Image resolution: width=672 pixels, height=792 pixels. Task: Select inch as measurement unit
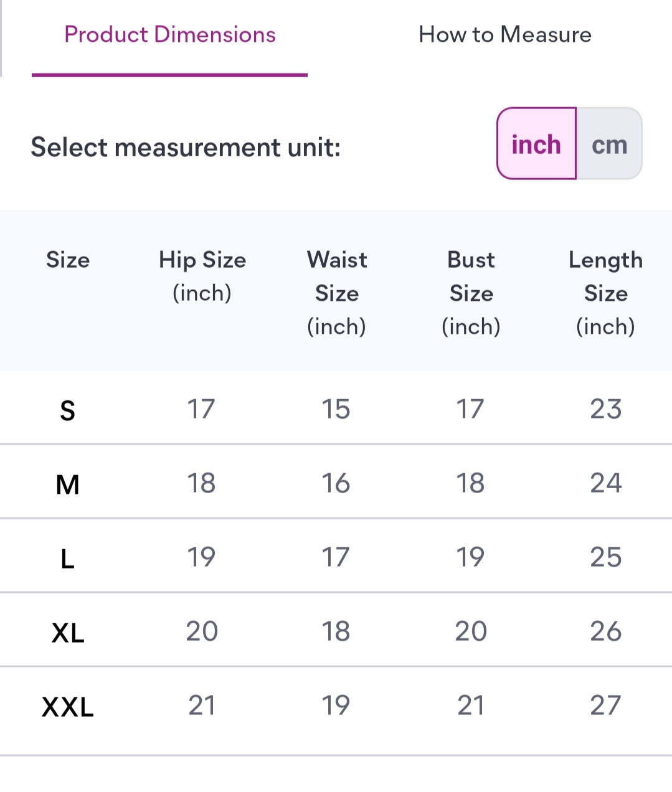pyautogui.click(x=536, y=144)
